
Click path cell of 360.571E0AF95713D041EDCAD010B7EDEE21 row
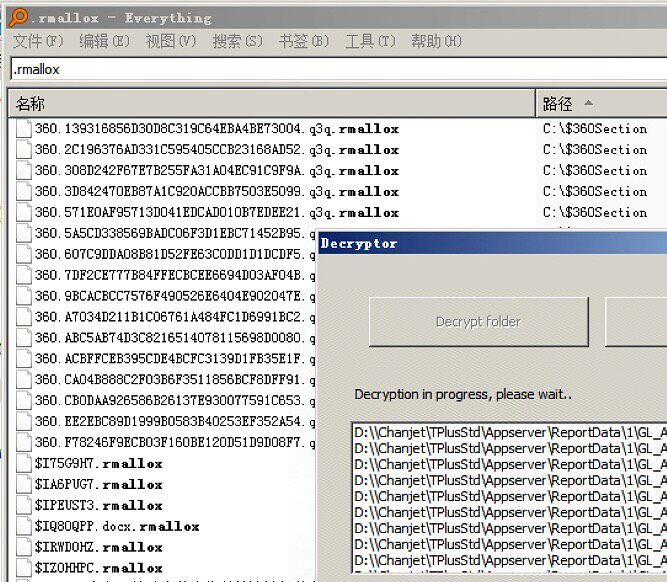coord(595,212)
